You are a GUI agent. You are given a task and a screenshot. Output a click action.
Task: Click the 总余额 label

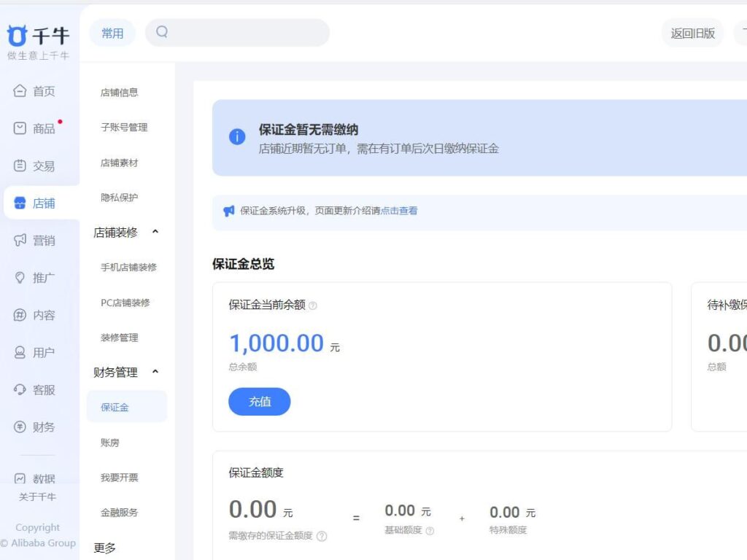tap(243, 367)
